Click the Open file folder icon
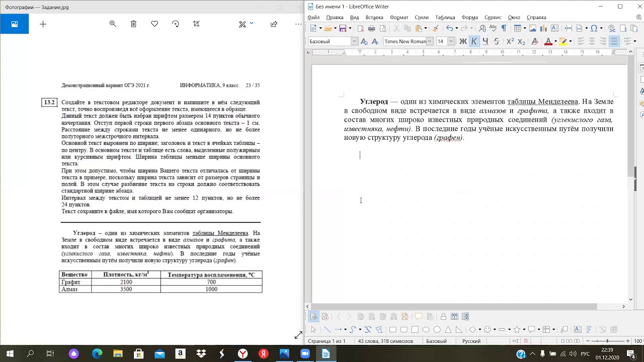 tap(328, 28)
